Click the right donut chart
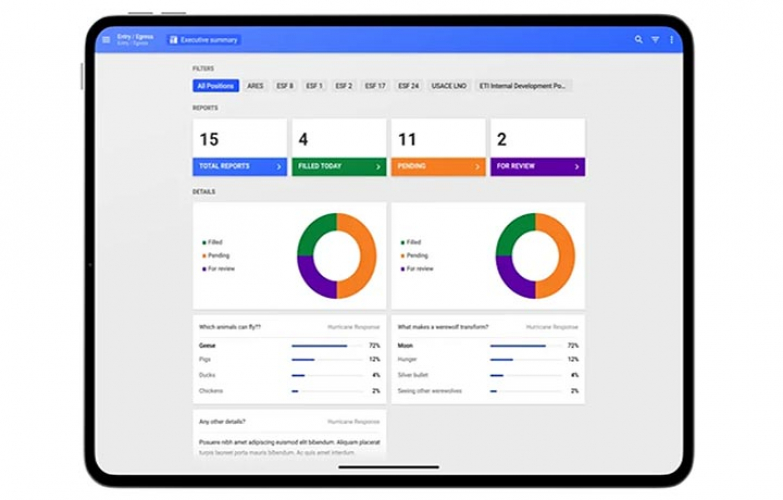 point(535,256)
